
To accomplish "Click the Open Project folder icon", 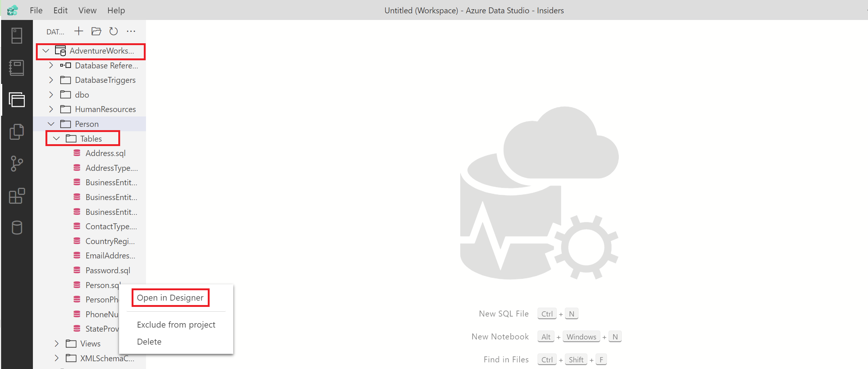I will [x=96, y=31].
